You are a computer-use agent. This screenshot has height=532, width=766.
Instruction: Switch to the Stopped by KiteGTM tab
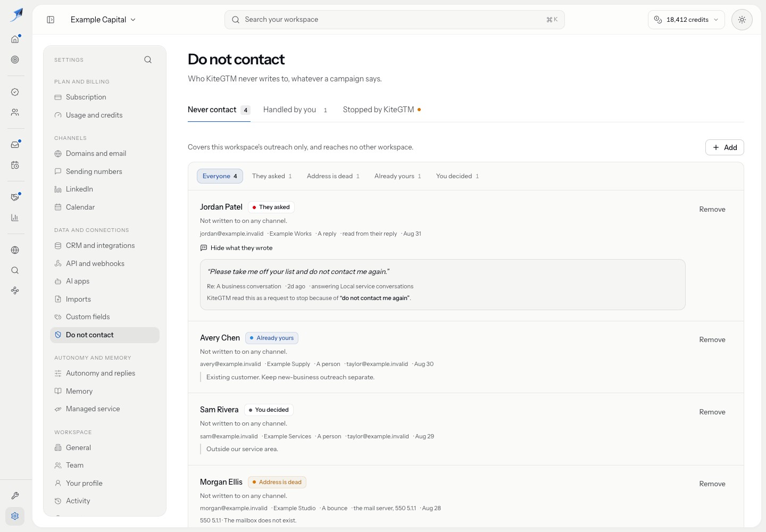(x=382, y=110)
